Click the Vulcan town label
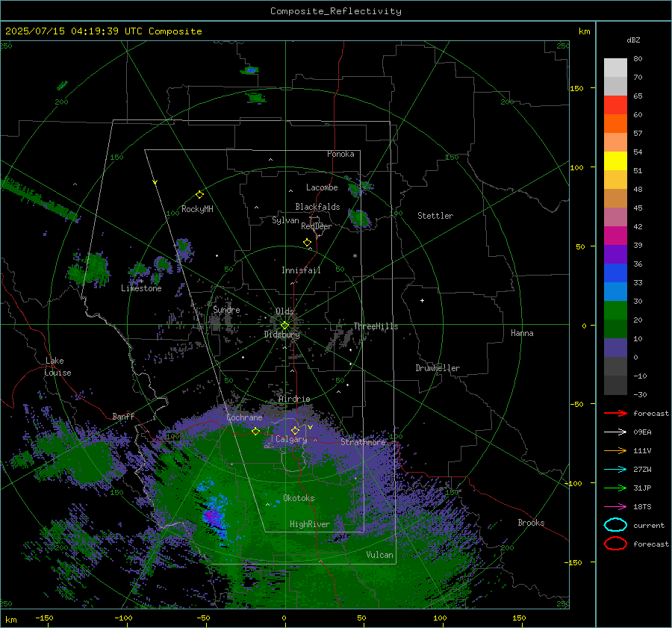Viewport: 672px width, 628px height. pyautogui.click(x=379, y=555)
